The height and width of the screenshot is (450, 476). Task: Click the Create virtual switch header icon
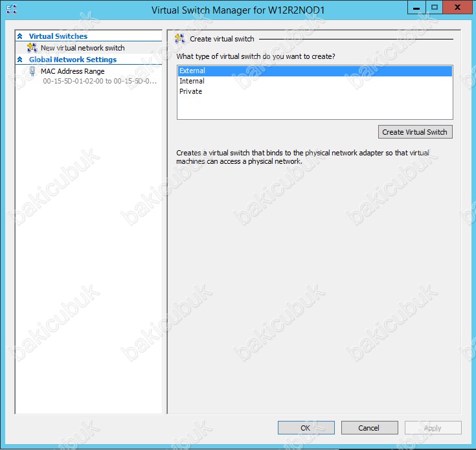(180, 39)
